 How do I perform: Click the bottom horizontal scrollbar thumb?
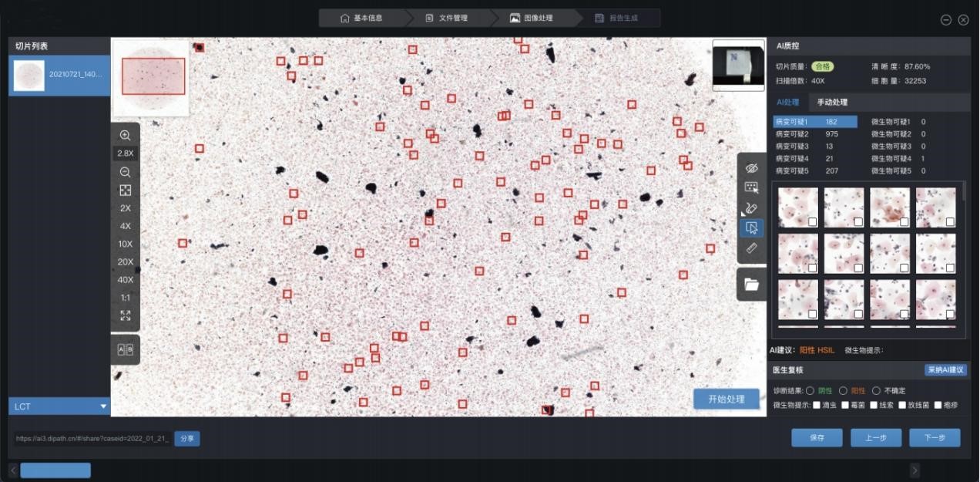click(x=55, y=470)
